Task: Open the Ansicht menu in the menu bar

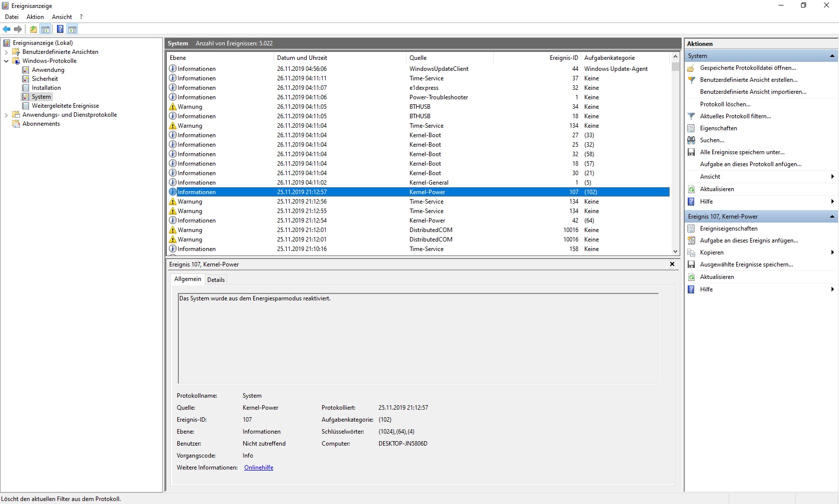Action: (x=62, y=17)
